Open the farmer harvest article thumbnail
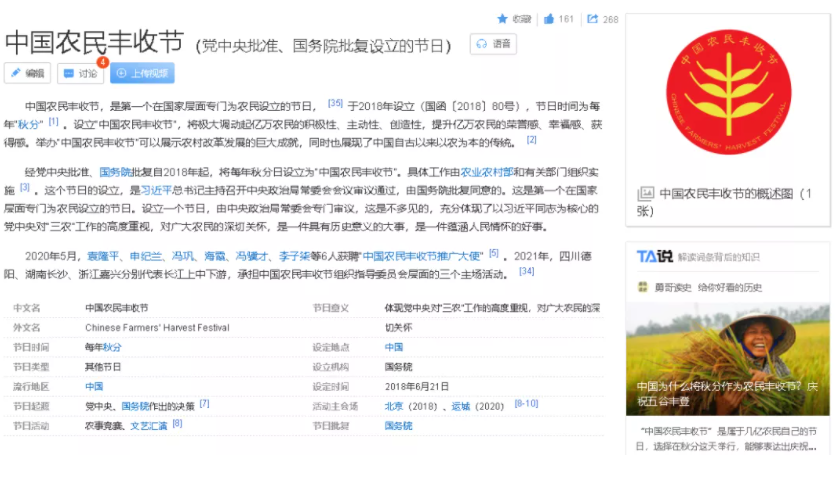The height and width of the screenshot is (481, 840). (x=728, y=359)
